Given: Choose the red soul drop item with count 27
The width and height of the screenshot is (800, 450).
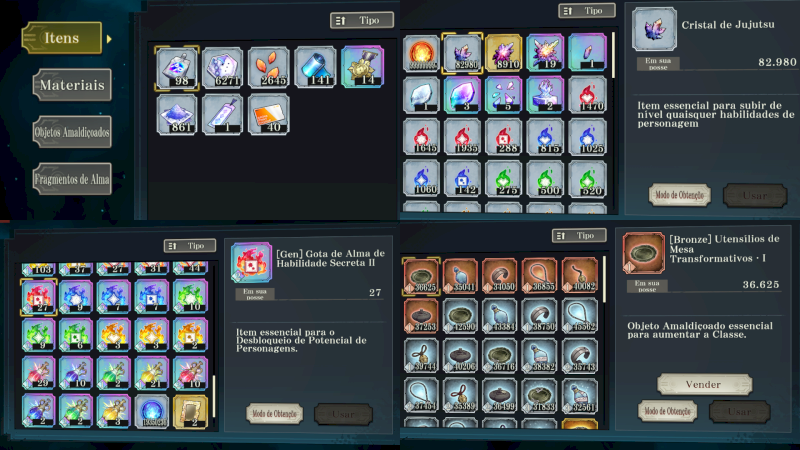Looking at the screenshot, I should [38, 296].
